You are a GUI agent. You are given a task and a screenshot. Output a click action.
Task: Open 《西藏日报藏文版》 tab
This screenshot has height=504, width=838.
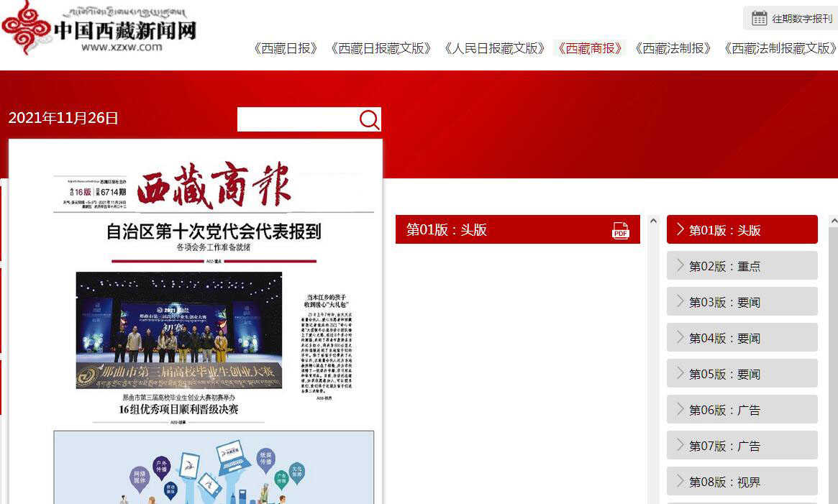[381, 48]
